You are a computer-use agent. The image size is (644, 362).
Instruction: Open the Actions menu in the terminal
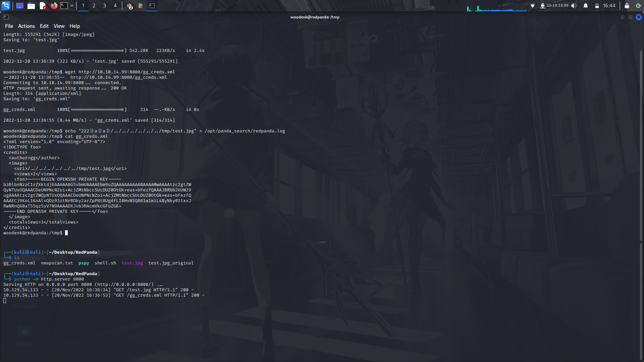(x=26, y=26)
